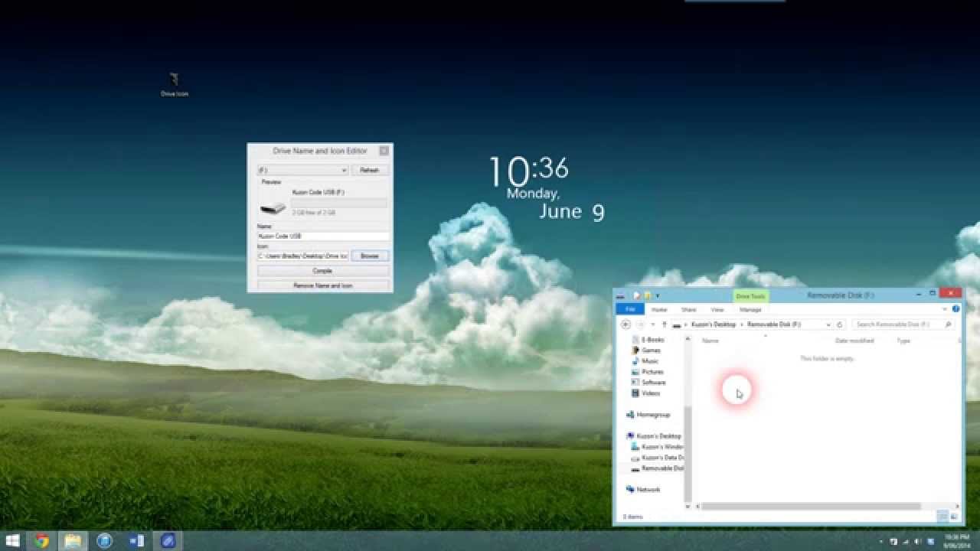The image size is (980, 551).
Task: Click the Name field containing Kuzon Code USB
Action: [324, 236]
